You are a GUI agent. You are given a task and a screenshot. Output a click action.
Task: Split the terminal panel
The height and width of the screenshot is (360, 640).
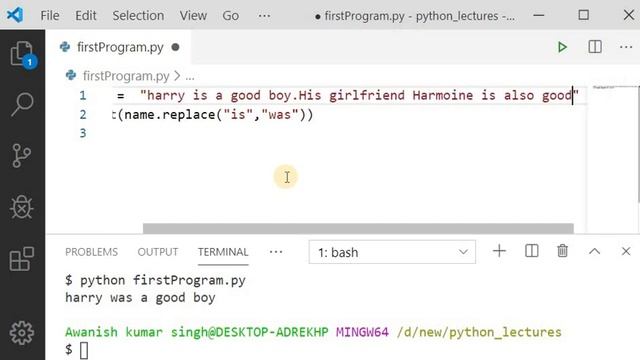(x=531, y=251)
